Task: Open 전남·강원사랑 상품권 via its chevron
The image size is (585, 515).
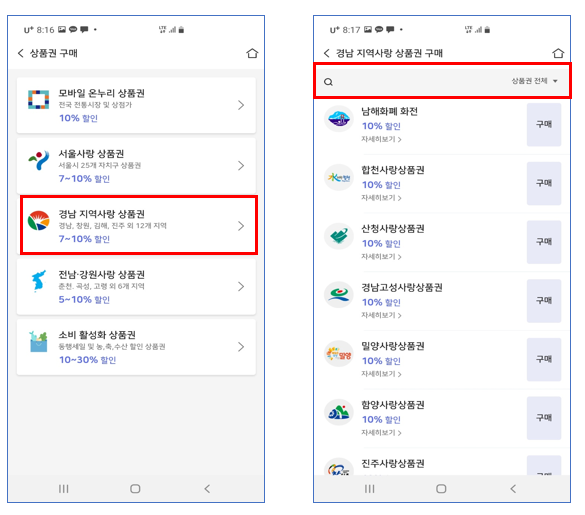Action: pyautogui.click(x=241, y=286)
